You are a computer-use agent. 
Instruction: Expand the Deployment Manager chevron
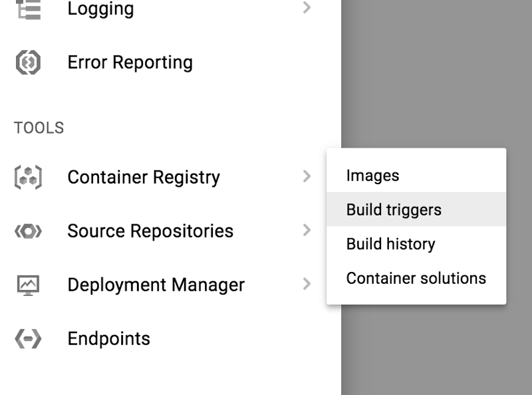tap(307, 284)
